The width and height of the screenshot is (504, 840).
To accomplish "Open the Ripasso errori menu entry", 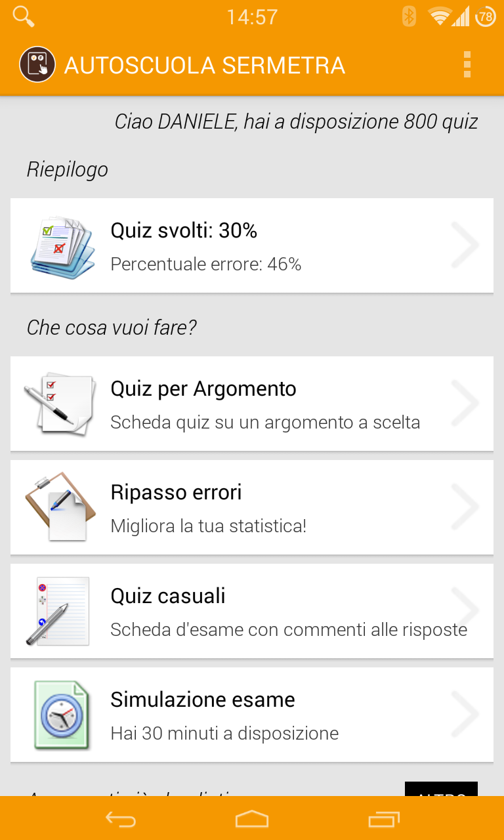I will pyautogui.click(x=252, y=507).
